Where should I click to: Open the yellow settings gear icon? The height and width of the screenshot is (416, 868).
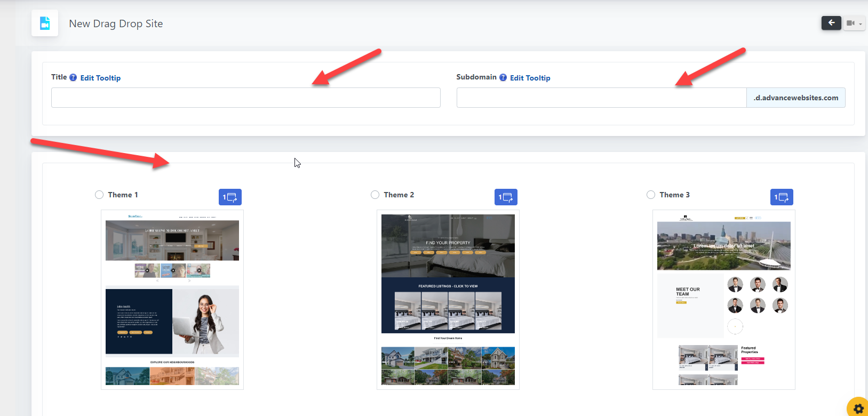pyautogui.click(x=858, y=409)
